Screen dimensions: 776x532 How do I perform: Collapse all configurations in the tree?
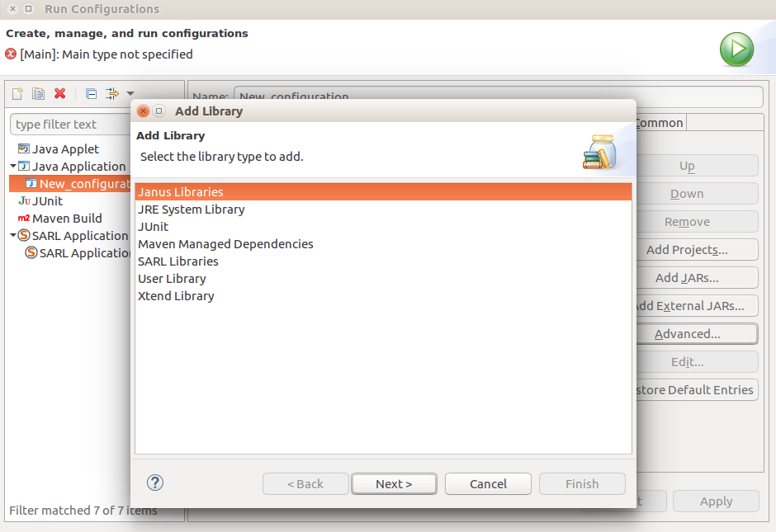[x=91, y=93]
